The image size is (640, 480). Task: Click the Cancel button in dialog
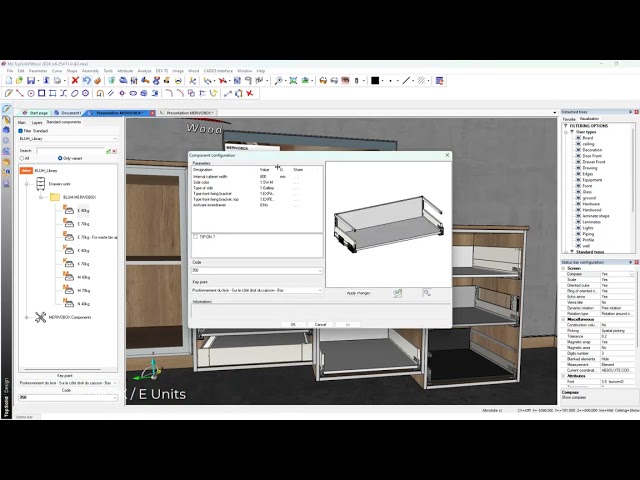(x=320, y=324)
